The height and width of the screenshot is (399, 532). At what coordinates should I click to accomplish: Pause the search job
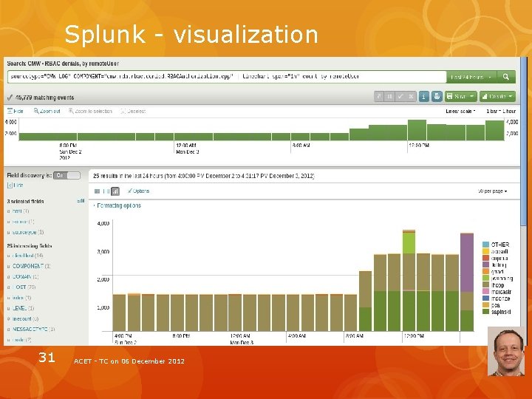pos(390,97)
